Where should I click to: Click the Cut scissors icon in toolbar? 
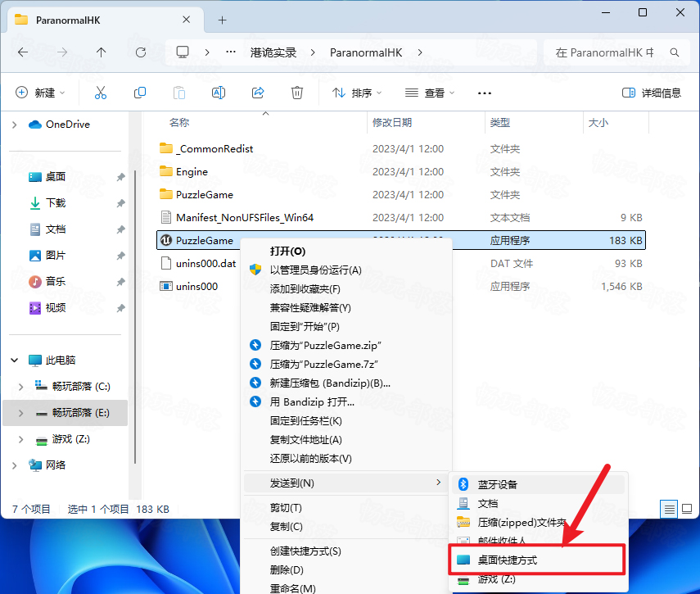[x=101, y=93]
